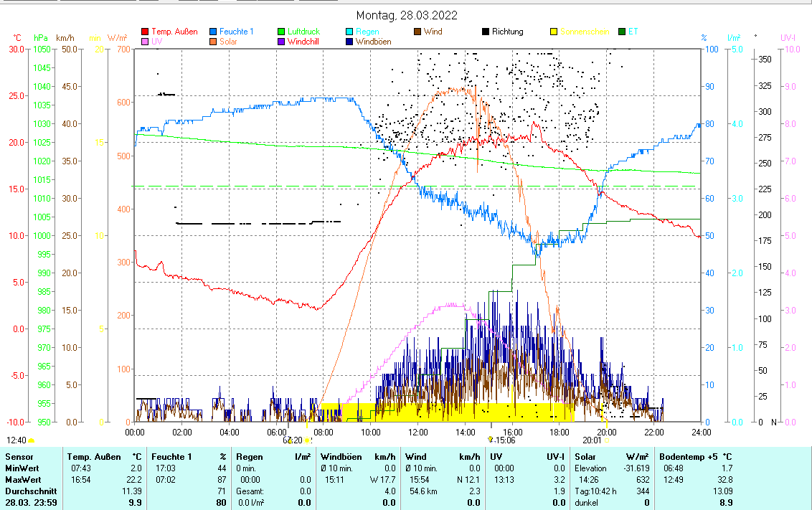This screenshot has height=510, width=812.
Task: Click the black Richtung legend square
Action: [x=486, y=32]
